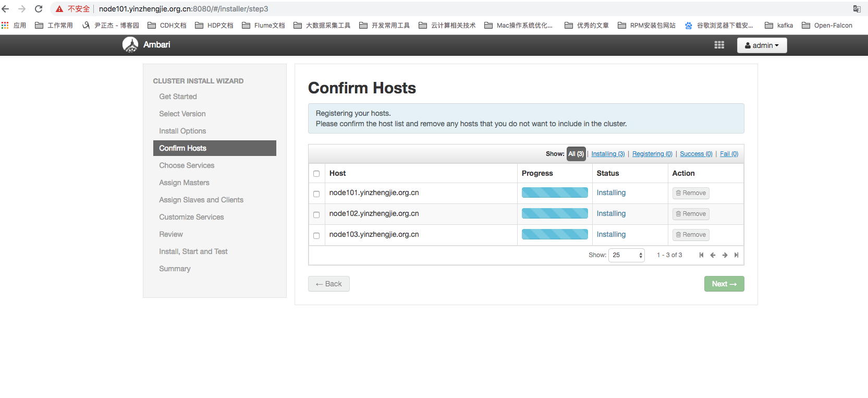Select Assign Masters wizard step

pos(184,183)
